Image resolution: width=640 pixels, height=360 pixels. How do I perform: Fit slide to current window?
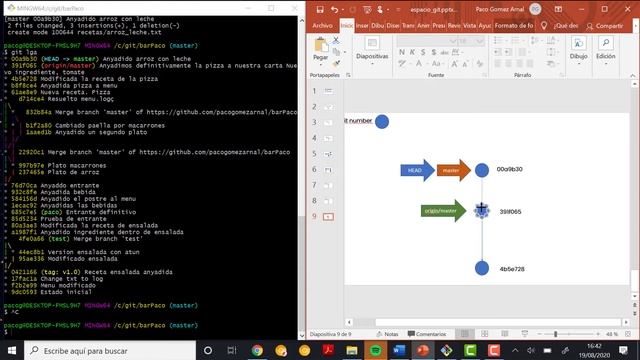click(x=628, y=334)
